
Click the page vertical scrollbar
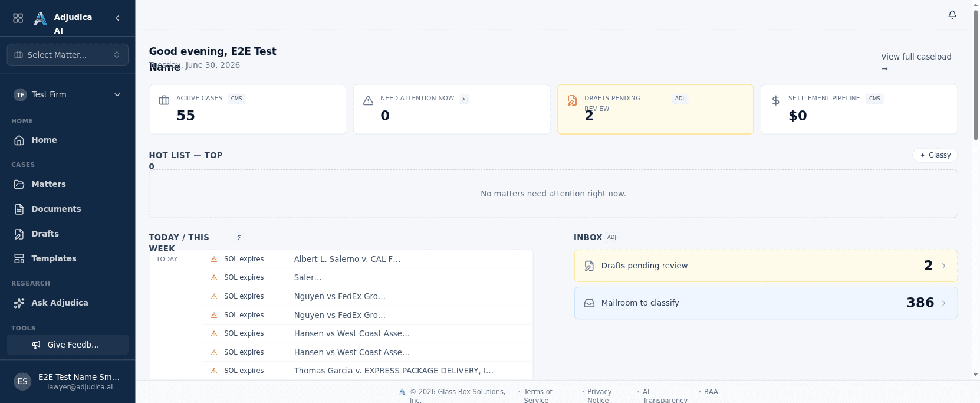[x=976, y=76]
